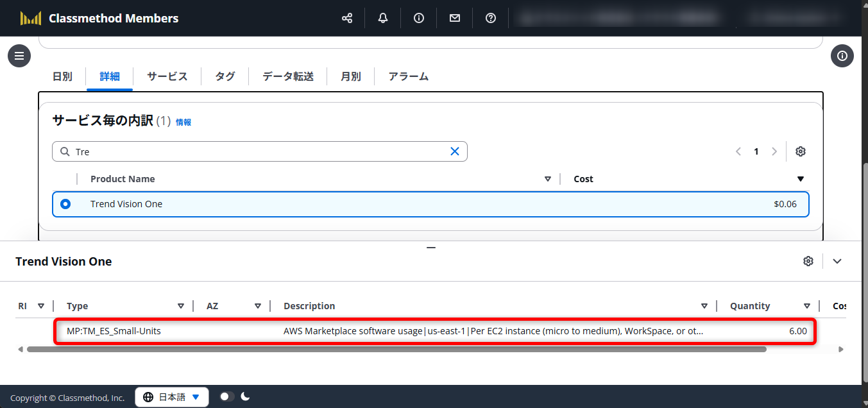Open the mail envelope icon
The height and width of the screenshot is (408, 868).
(455, 18)
